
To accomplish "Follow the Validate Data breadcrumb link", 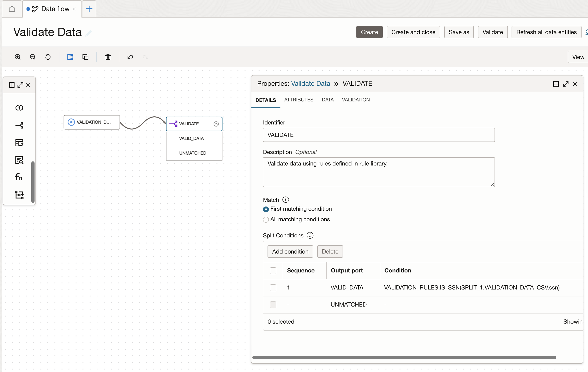I will (x=310, y=83).
